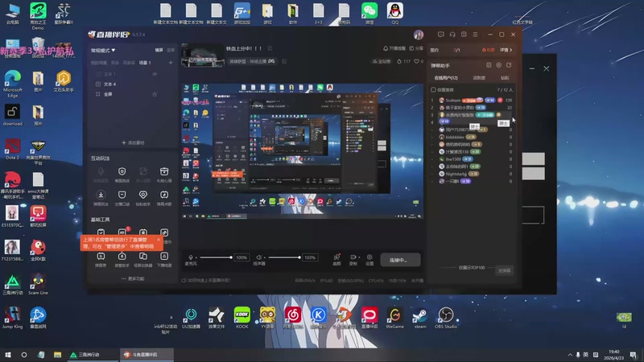Click the streamer avatar in the title bar
Image resolution: width=644 pixels, height=362 pixels.
tap(419, 35)
